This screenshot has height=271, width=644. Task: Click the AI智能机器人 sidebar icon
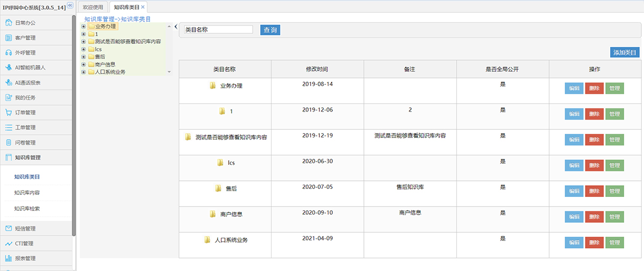click(9, 68)
